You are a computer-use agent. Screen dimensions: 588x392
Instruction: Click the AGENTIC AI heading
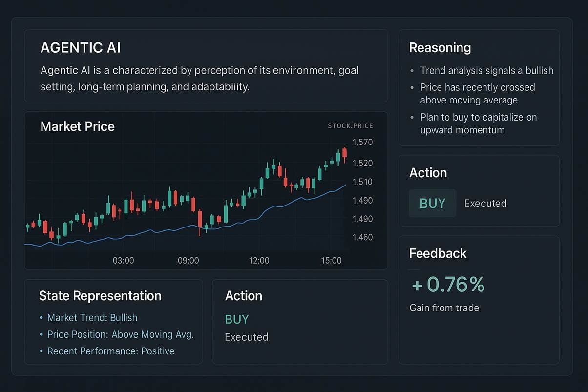pos(81,48)
